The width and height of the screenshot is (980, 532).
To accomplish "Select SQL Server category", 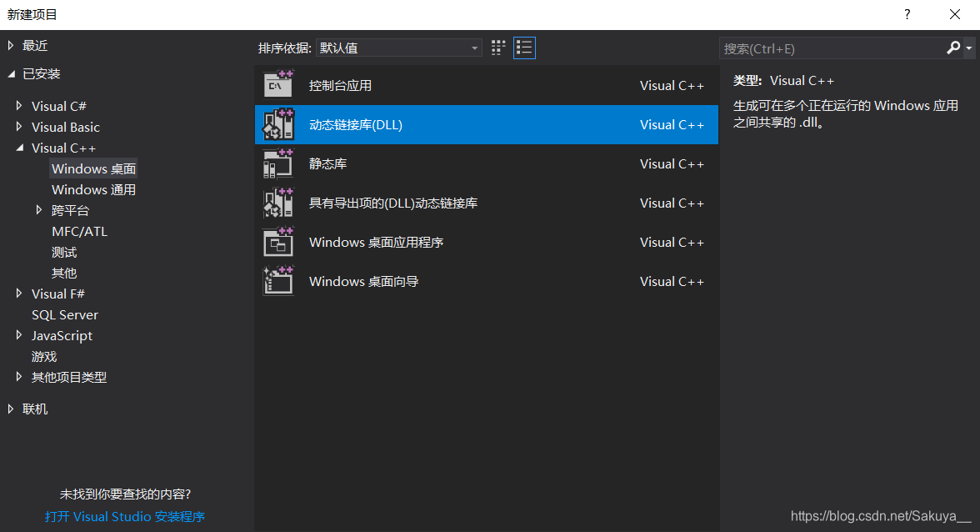I will [65, 314].
